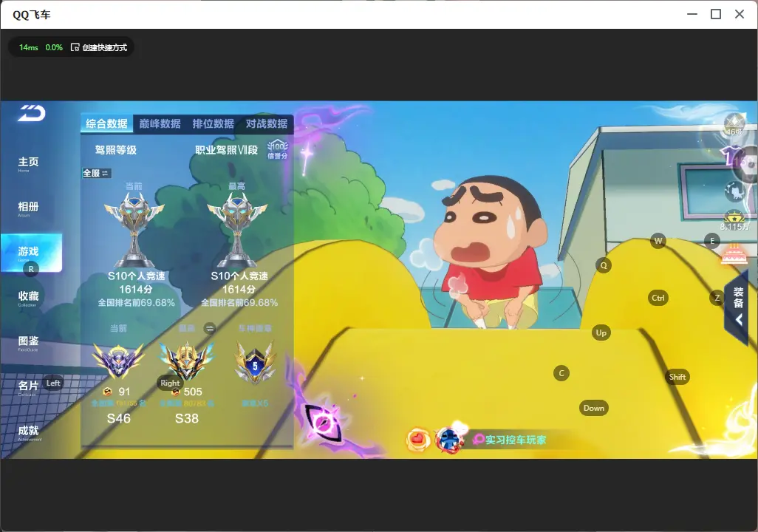The height and width of the screenshot is (532, 758).
Task: Toggle the swap icon above the S38 rank
Action: [x=210, y=329]
